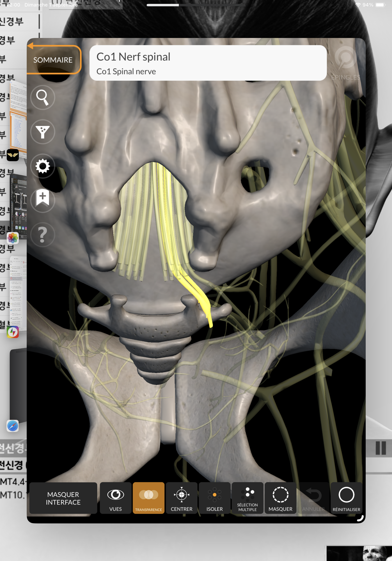Screen dimensions: 392x561
Task: Center the view with Centrer
Action: click(x=182, y=498)
